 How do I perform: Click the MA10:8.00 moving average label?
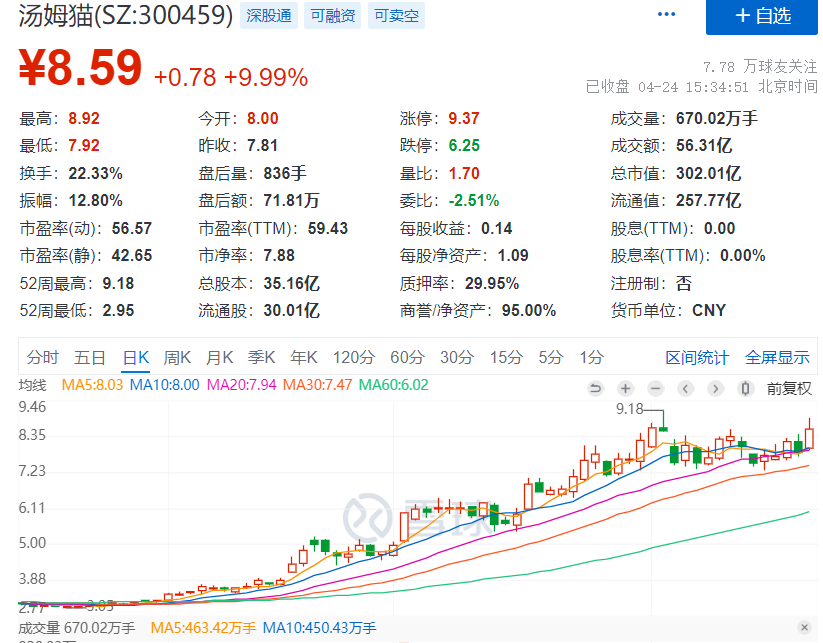(x=165, y=385)
